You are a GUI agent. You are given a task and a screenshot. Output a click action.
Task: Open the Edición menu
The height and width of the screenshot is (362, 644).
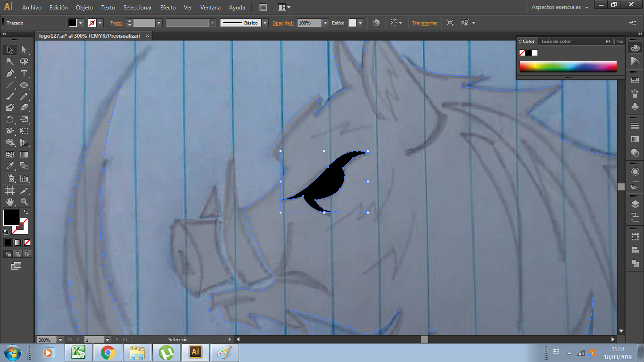point(58,8)
